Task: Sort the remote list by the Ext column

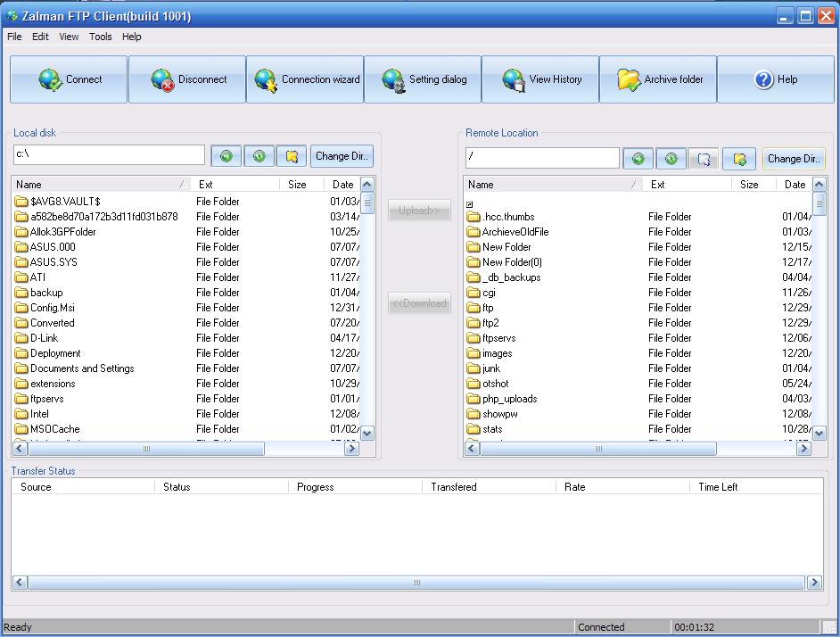Action: pyautogui.click(x=688, y=185)
